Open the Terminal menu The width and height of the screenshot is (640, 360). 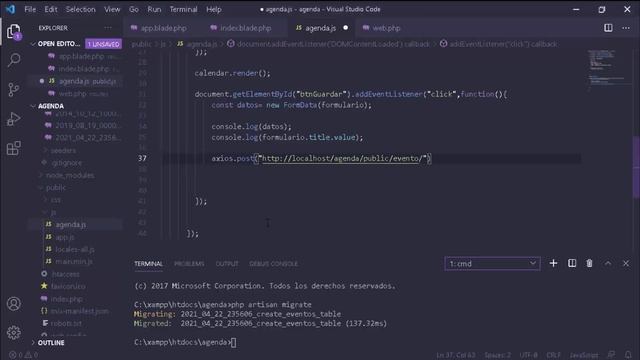tap(183, 9)
